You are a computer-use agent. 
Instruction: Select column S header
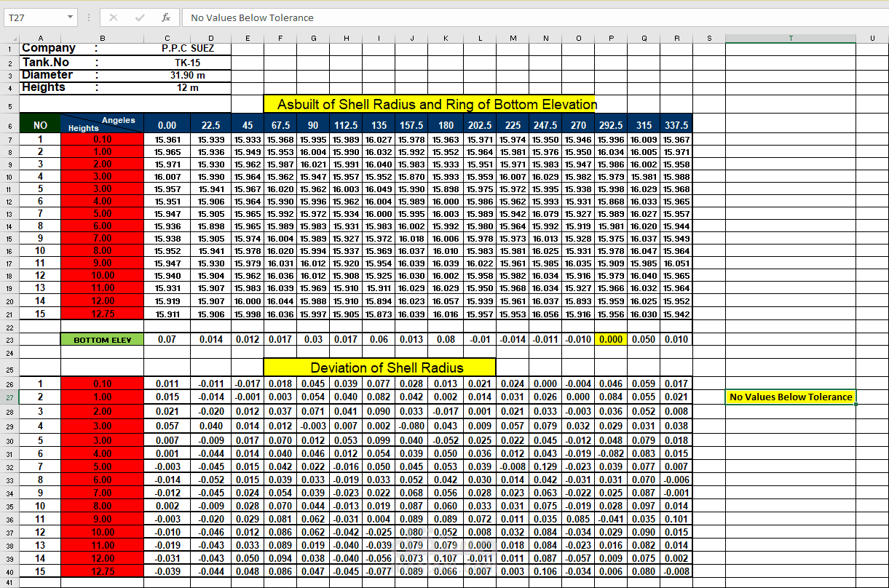pyautogui.click(x=708, y=38)
